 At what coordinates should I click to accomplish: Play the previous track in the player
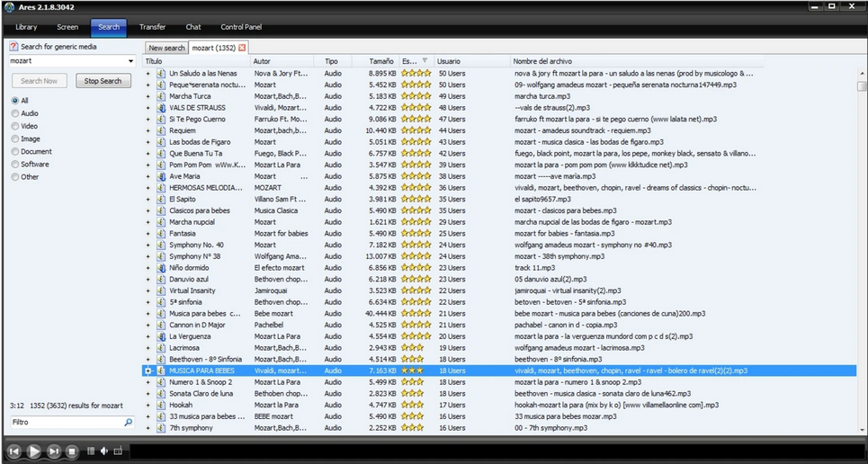[x=14, y=451]
